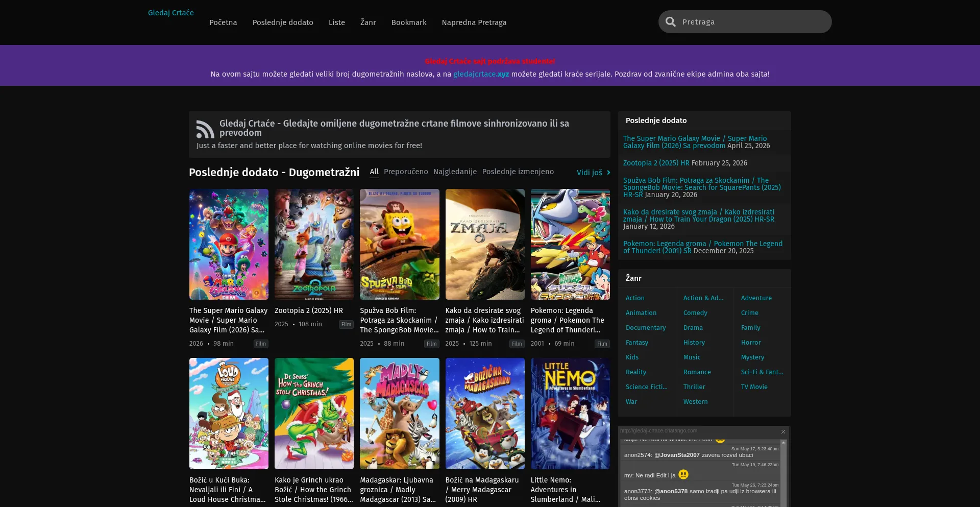The image size is (980, 507).
Task: Select the TV Movie genre
Action: click(754, 387)
